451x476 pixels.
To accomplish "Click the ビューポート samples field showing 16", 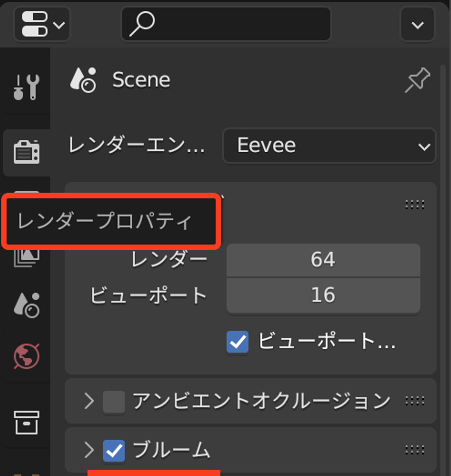I will point(323,295).
